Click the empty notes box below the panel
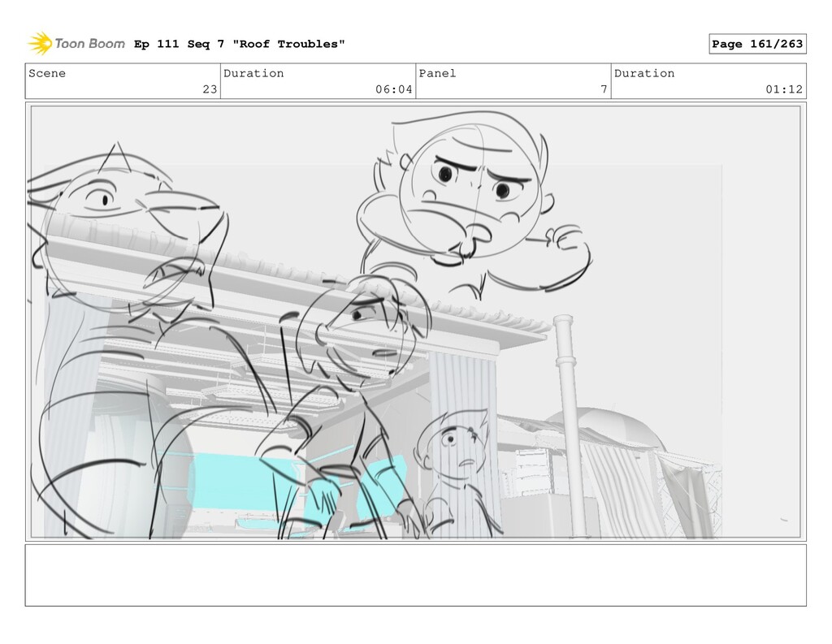This screenshot has width=832, height=644. (415, 575)
